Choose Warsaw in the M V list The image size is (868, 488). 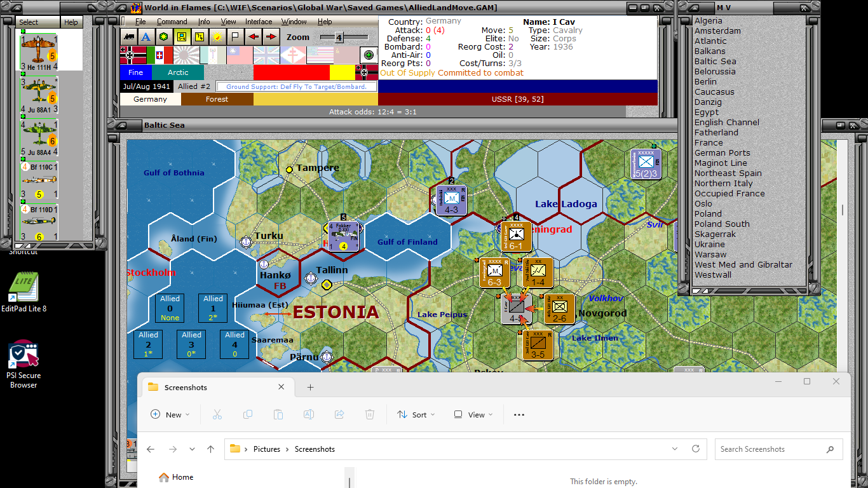[710, 254]
